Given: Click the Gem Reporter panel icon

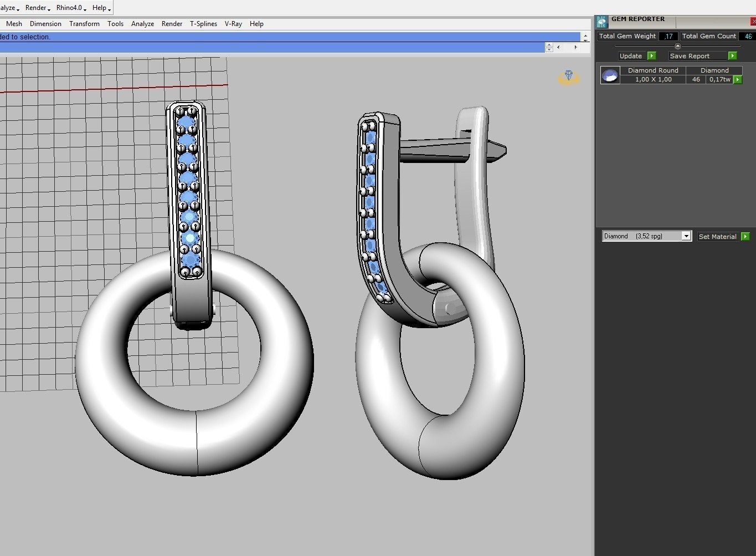Looking at the screenshot, I should pyautogui.click(x=601, y=22).
